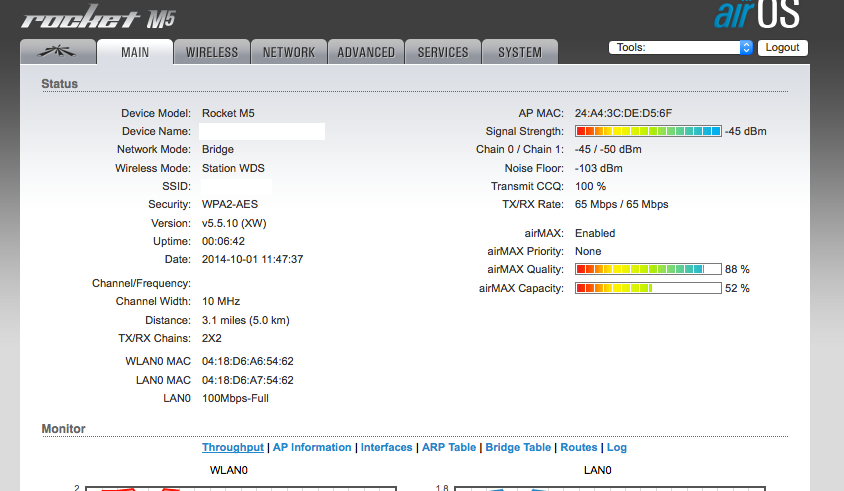The height and width of the screenshot is (491, 844).
Task: Click the WLAN0 MAC value 04:18:D6:A6:54:62
Action: (x=248, y=361)
